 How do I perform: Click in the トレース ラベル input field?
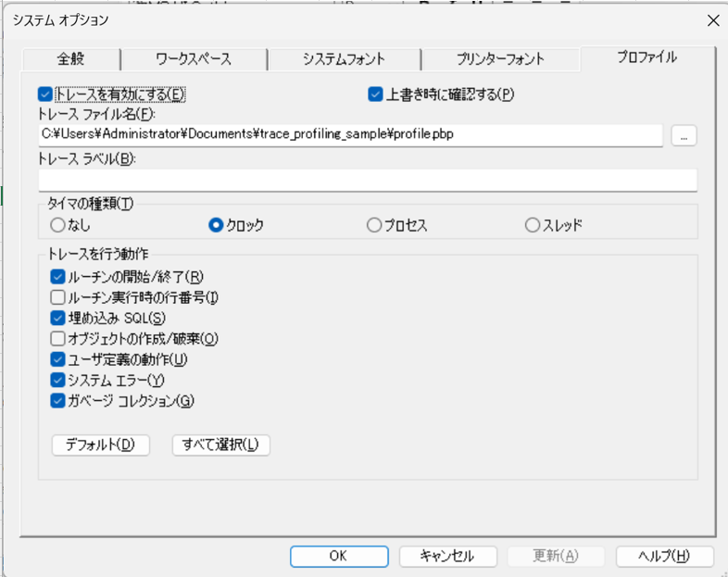(367, 179)
